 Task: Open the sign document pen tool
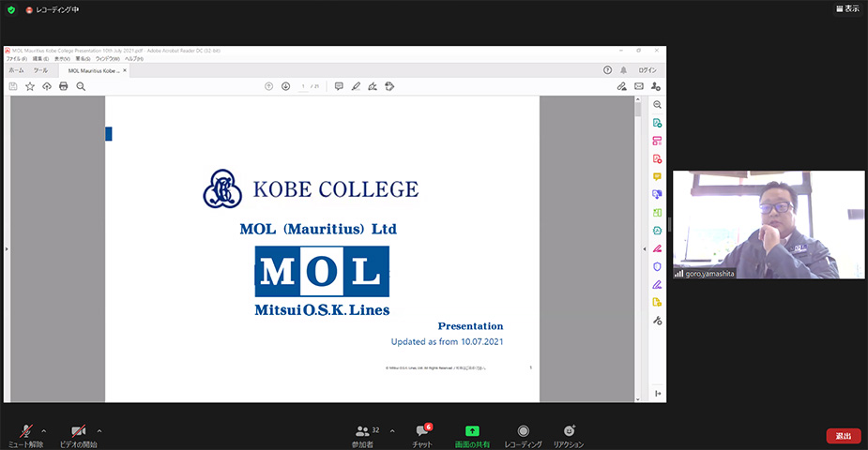373,86
